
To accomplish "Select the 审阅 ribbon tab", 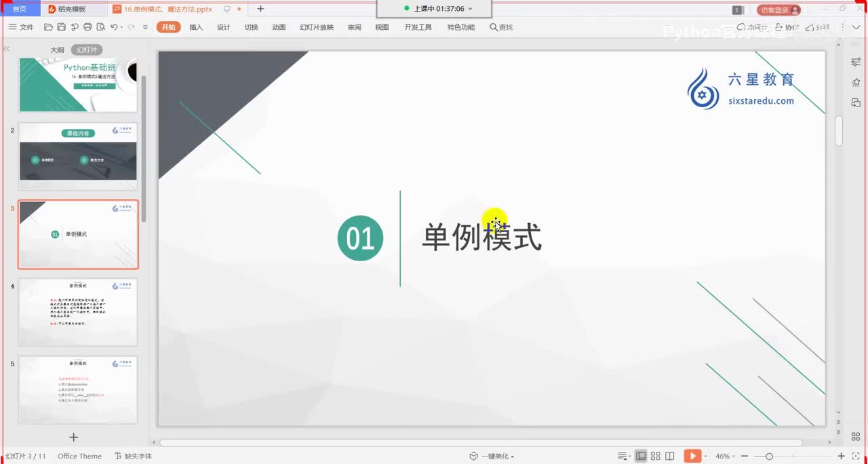I will (354, 27).
